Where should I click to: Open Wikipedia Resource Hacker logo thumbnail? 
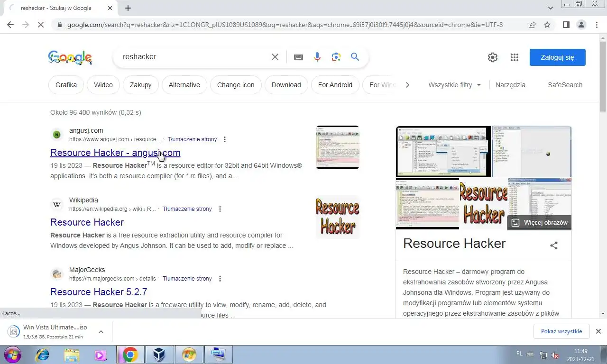click(338, 217)
